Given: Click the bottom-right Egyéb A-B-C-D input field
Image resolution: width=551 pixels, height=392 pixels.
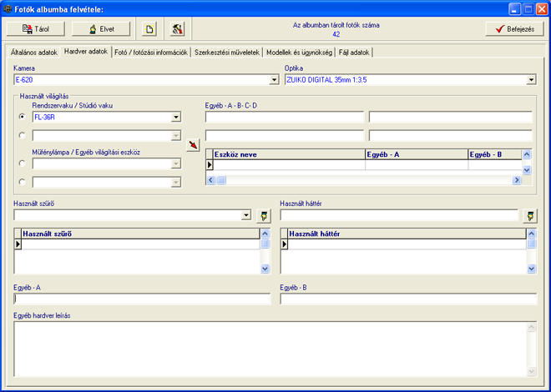Looking at the screenshot, I should pos(451,135).
